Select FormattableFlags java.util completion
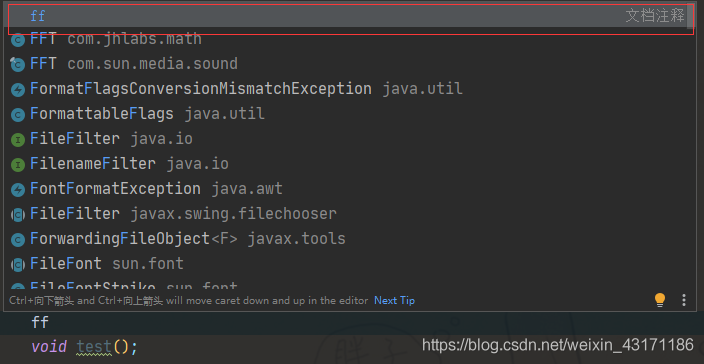The height and width of the screenshot is (364, 704). (348, 114)
